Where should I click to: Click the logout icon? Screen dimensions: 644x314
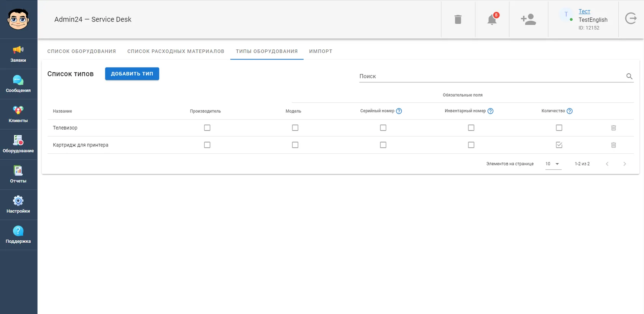631,18
